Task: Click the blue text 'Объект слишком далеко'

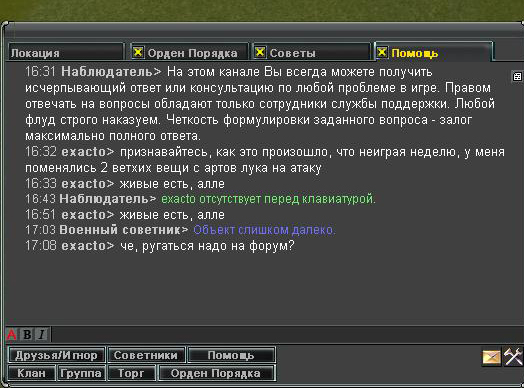Action: (264, 230)
